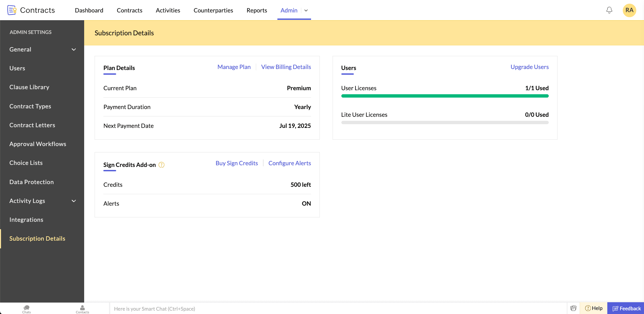
Task: Switch to the Counterparties tab
Action: point(213,10)
